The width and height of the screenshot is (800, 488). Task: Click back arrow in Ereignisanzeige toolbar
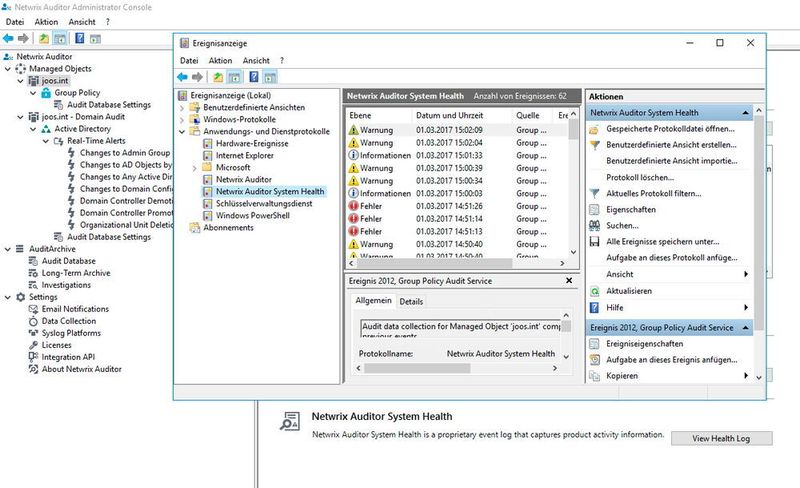point(182,77)
